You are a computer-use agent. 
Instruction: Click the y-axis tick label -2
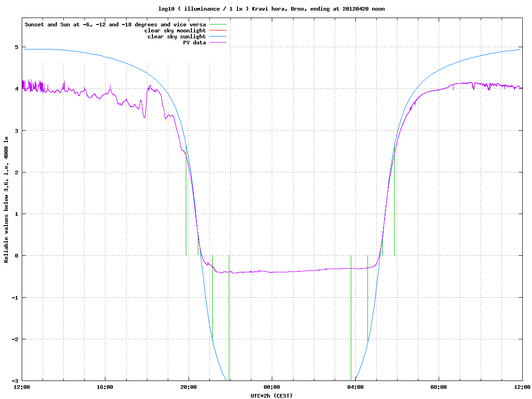[x=15, y=339]
